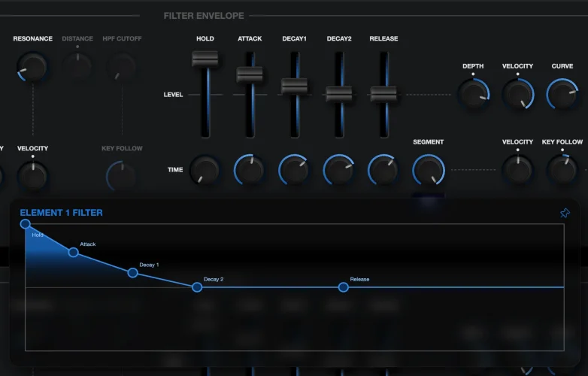Select the Release time knob
Viewport: 588px width, 376px height.
[x=383, y=170]
